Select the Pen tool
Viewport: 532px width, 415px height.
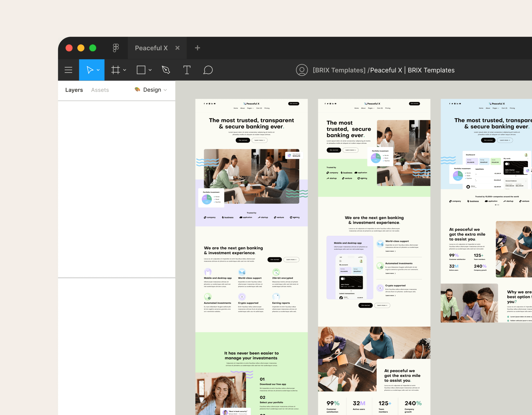[x=166, y=70]
